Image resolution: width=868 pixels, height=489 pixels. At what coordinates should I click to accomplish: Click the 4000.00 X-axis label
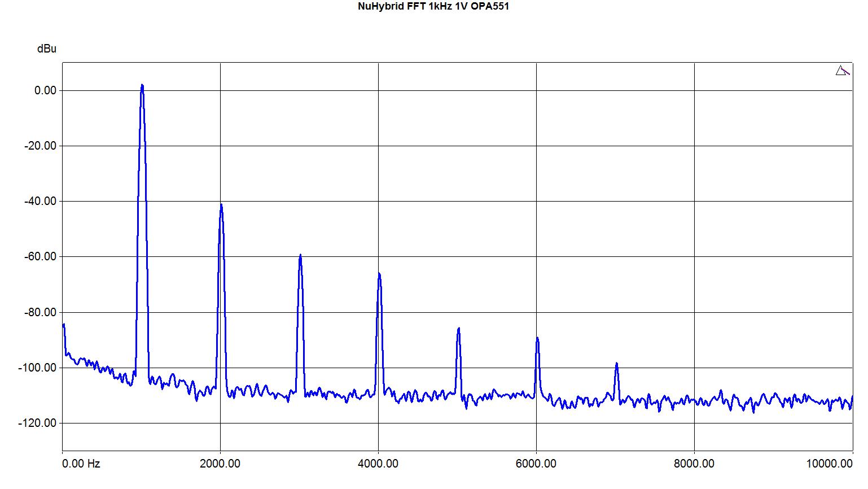pos(378,464)
